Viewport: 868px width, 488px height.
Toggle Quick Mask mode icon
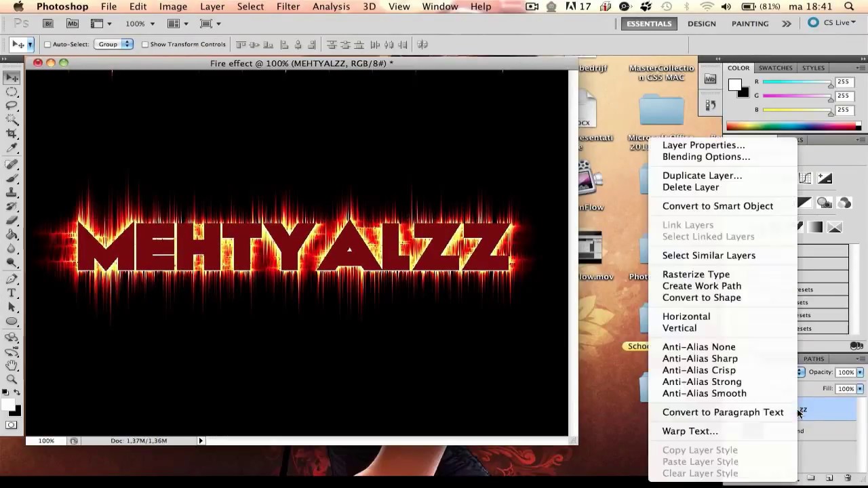point(12,425)
